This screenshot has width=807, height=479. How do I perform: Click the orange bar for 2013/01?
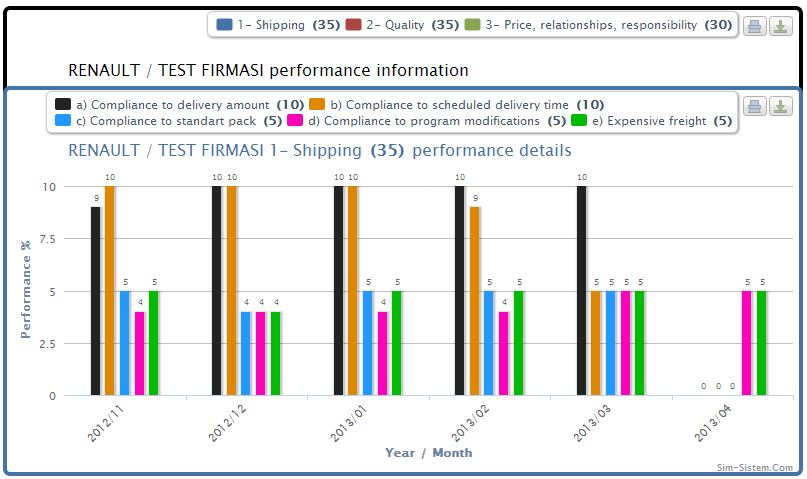click(353, 291)
